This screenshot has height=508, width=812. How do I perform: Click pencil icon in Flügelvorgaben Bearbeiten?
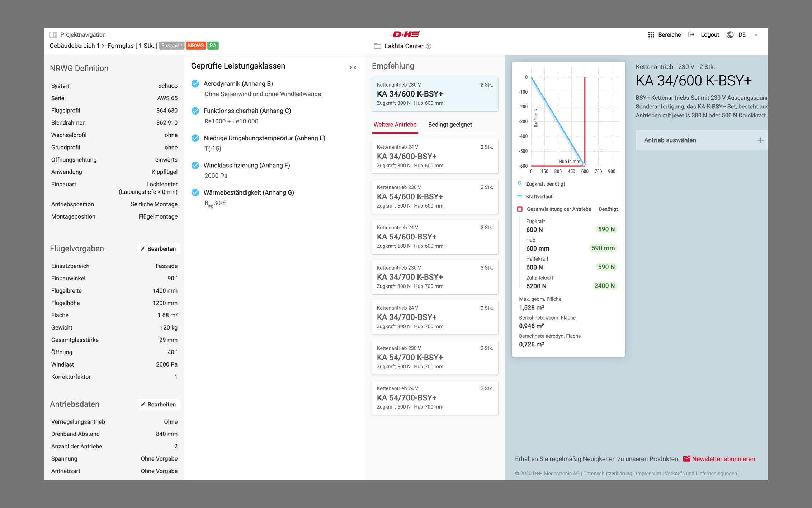click(x=143, y=249)
